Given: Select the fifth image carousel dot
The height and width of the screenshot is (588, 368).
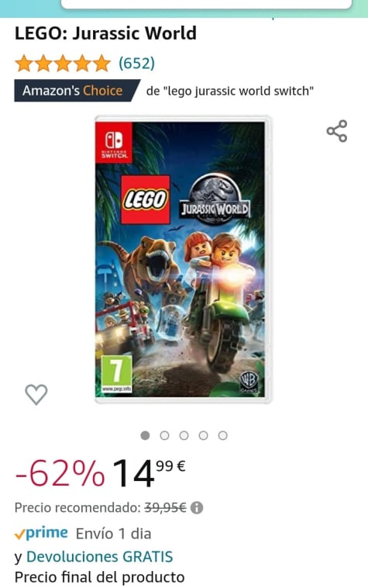Looking at the screenshot, I should point(223,435).
